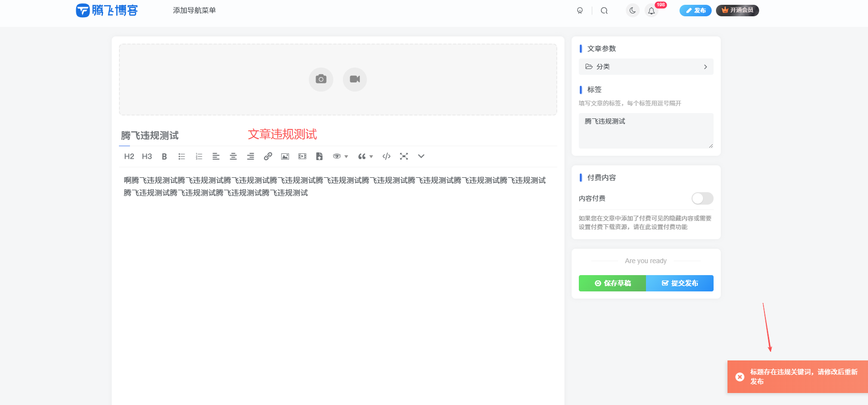
Task: Center align the text
Action: [x=233, y=156]
